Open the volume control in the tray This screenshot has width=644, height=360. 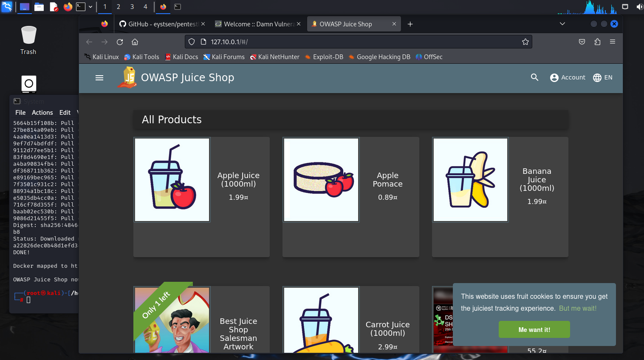click(639, 7)
